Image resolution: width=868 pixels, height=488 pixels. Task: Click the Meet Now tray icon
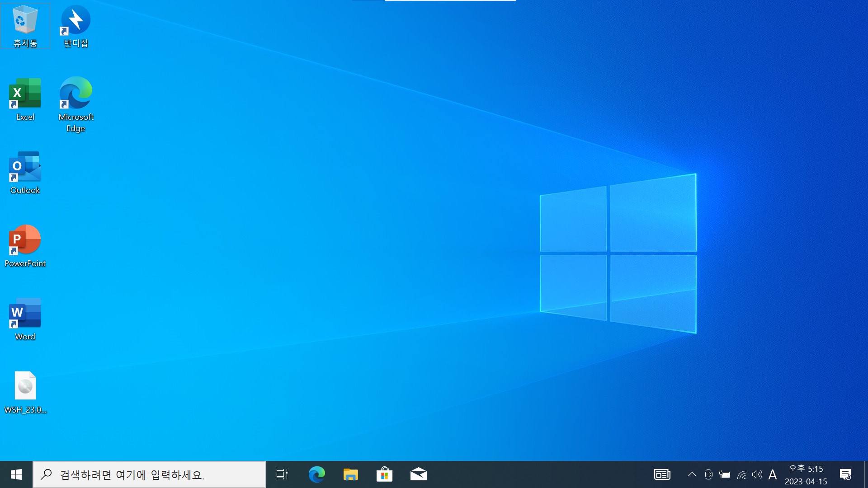[x=708, y=474]
